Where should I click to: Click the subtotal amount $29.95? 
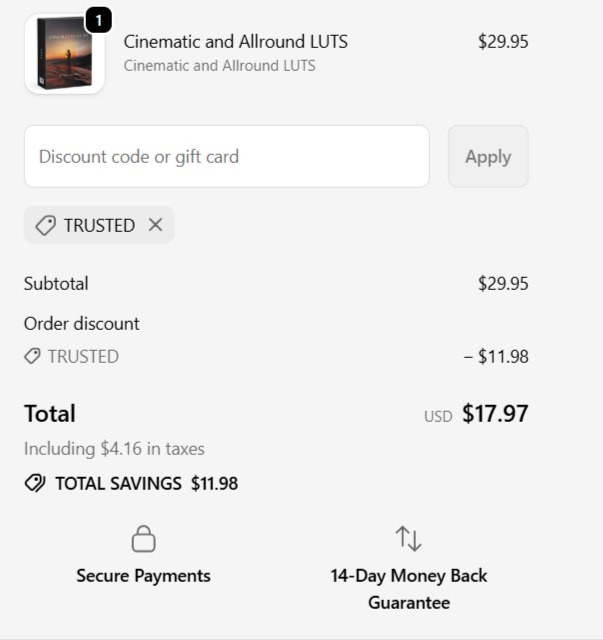(502, 283)
